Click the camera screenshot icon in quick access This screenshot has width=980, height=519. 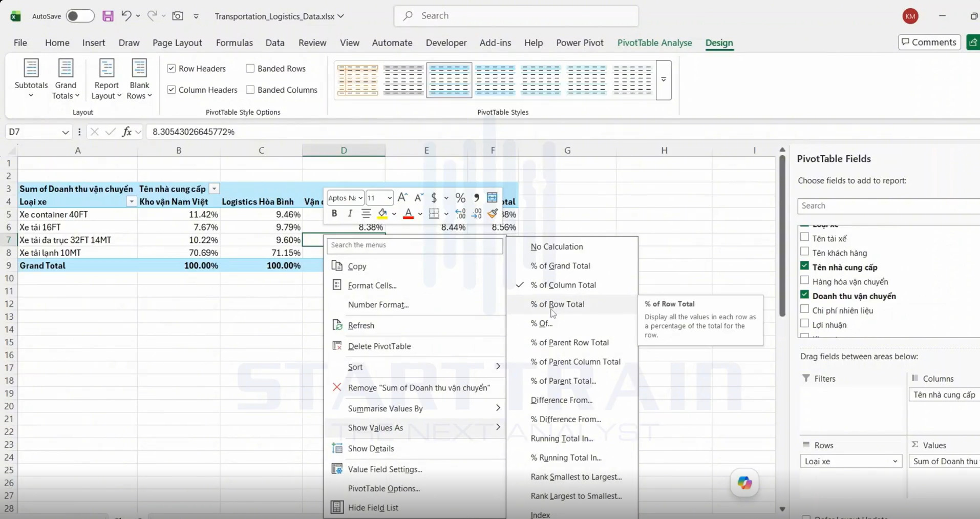[178, 16]
